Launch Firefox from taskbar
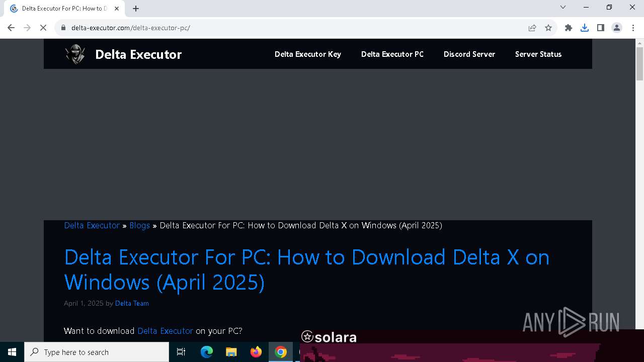The width and height of the screenshot is (644, 362). tap(256, 352)
